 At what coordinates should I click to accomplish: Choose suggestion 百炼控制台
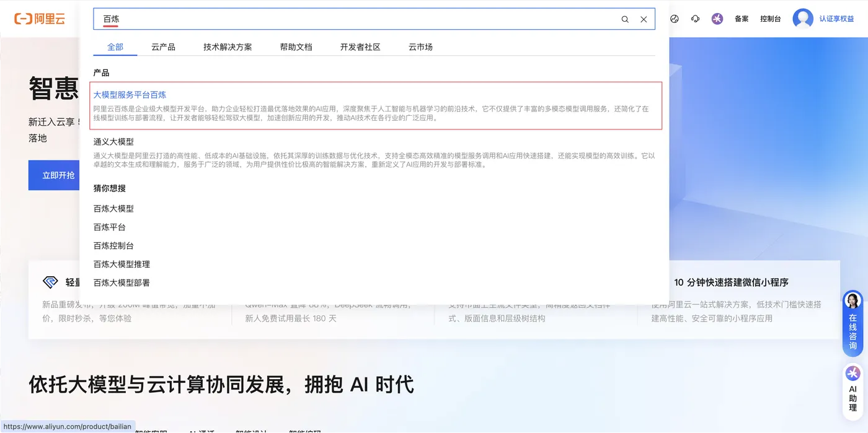(x=113, y=245)
